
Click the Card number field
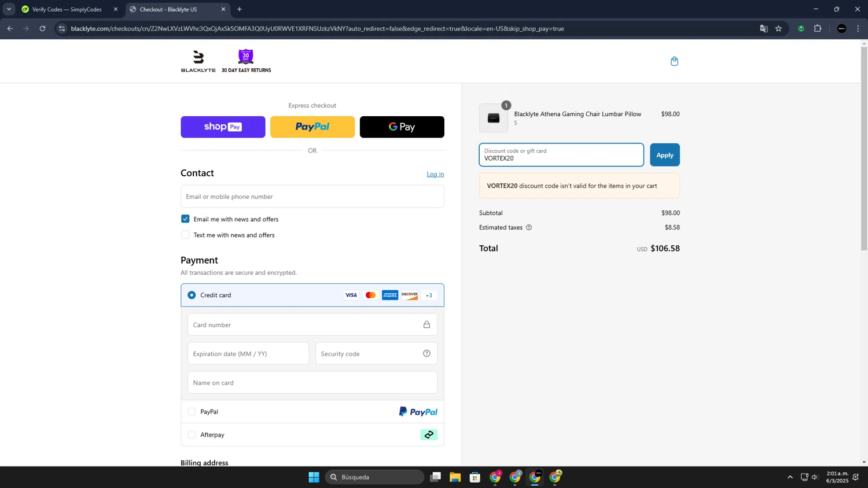coord(312,325)
